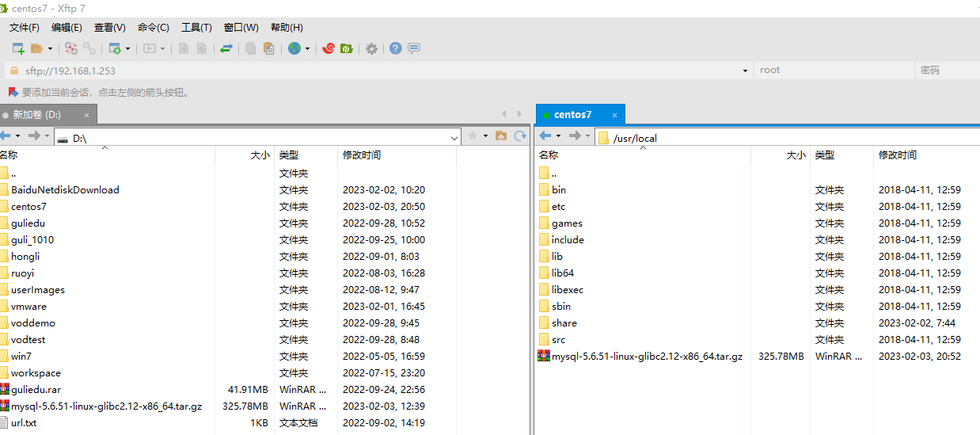Open the 查看(V) menu
Viewport: 980px width, 435px height.
point(110,28)
